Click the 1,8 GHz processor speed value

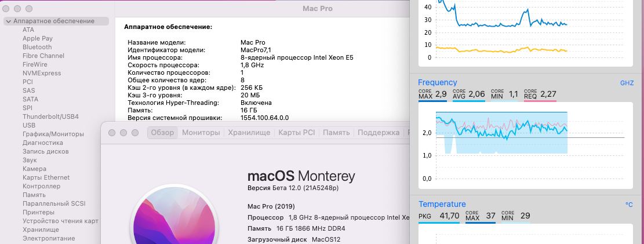point(252,65)
